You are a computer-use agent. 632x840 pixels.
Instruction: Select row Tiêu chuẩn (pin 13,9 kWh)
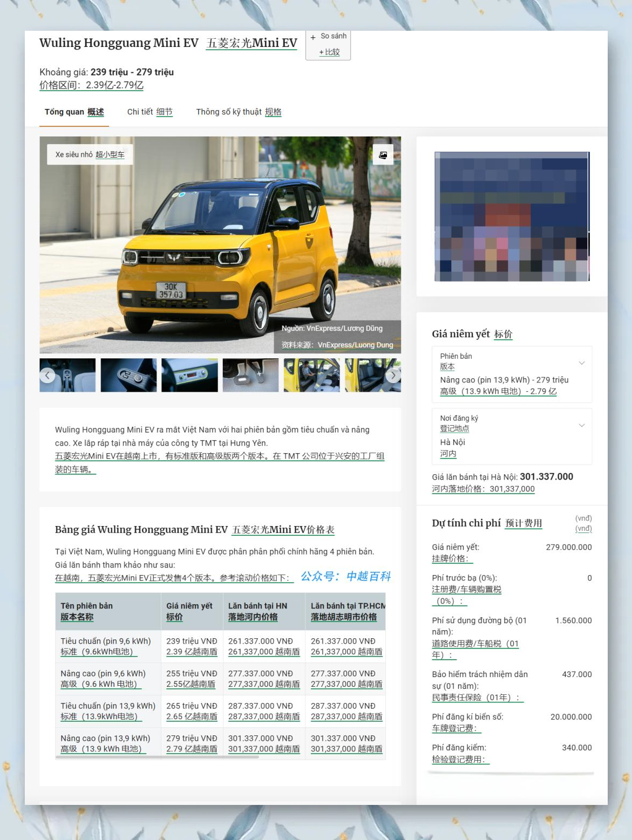pos(220,711)
